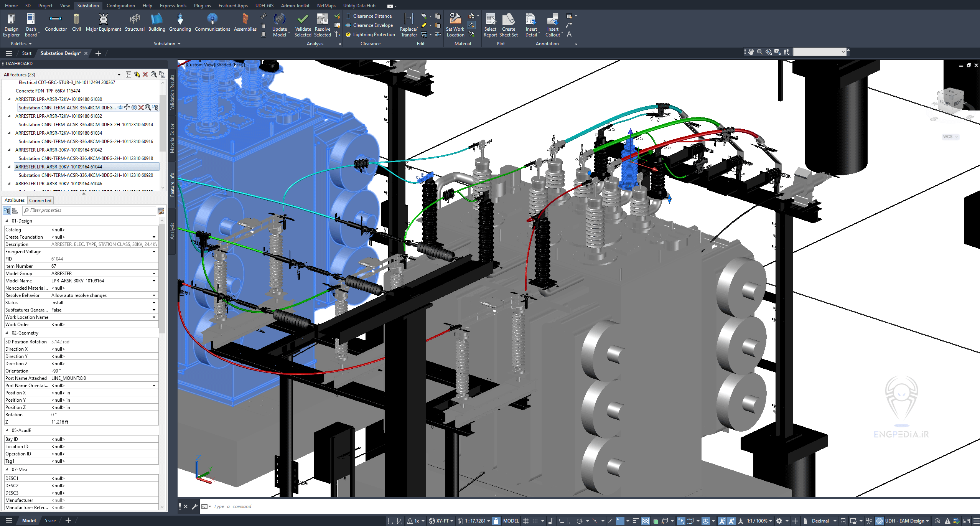Screen dimensions: 980x526
Task: Switch to the Connected tab
Action: tap(40, 200)
